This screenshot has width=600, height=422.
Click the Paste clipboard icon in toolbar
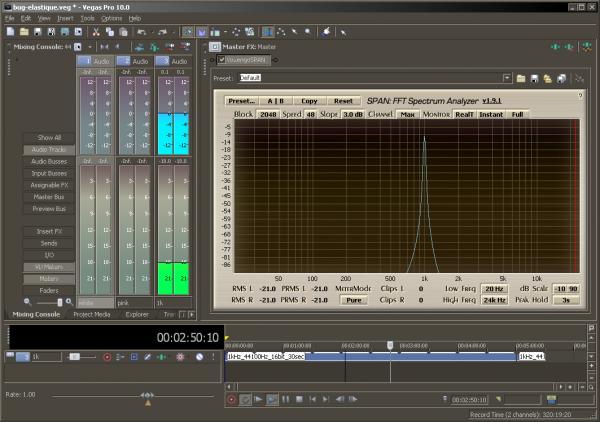pos(123,32)
